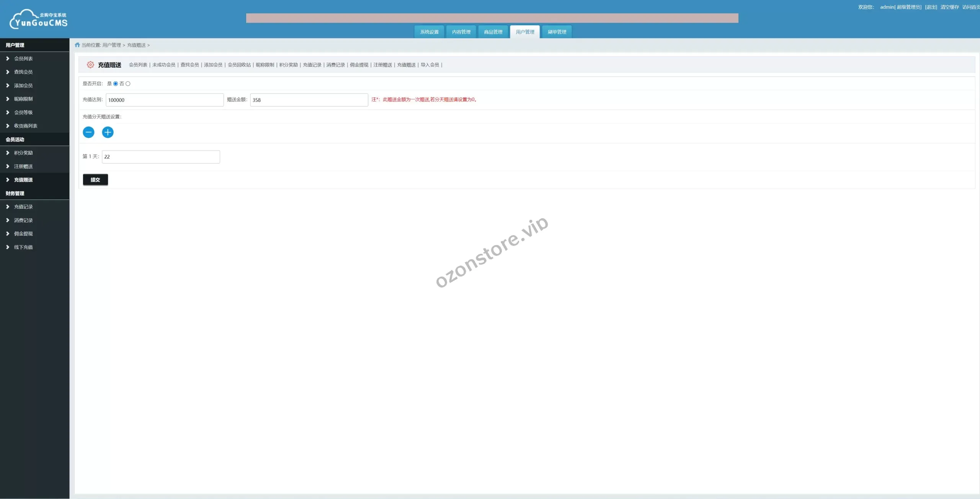Click the red gear icon beside 充值赠送

pyautogui.click(x=90, y=65)
